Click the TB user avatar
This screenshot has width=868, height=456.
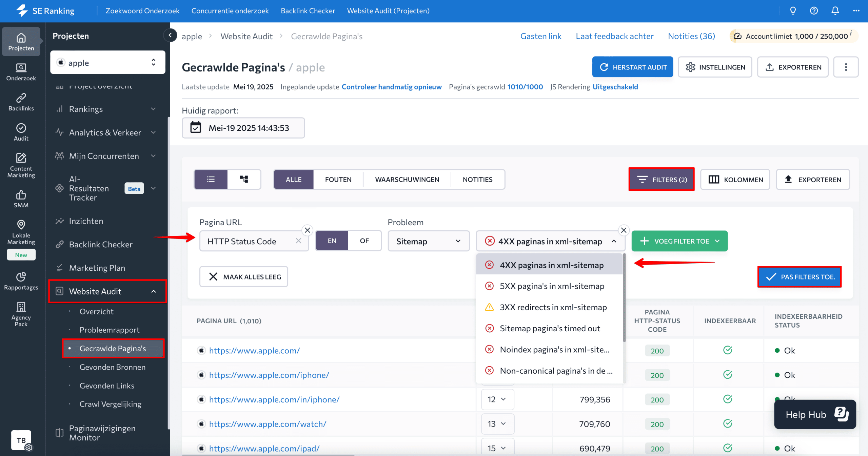pyautogui.click(x=21, y=440)
